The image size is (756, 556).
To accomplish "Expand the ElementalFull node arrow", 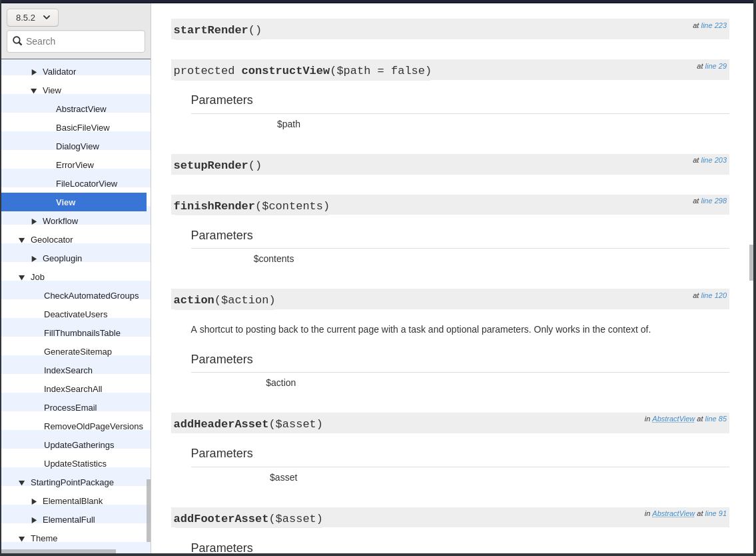I will coord(34,520).
